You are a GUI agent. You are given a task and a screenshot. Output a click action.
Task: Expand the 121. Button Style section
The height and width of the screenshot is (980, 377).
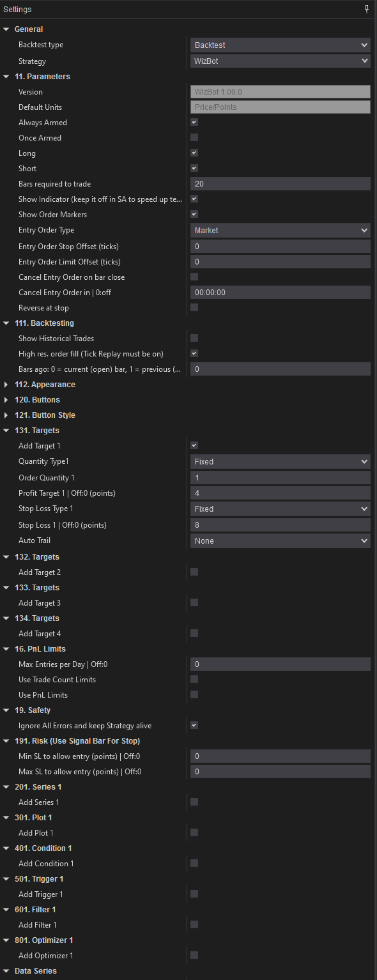click(x=6, y=415)
